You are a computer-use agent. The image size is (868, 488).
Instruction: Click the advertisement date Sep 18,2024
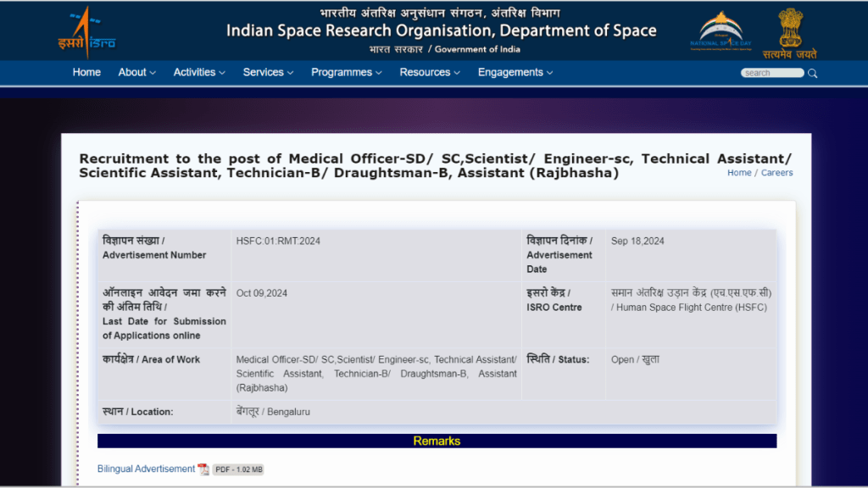click(x=637, y=241)
